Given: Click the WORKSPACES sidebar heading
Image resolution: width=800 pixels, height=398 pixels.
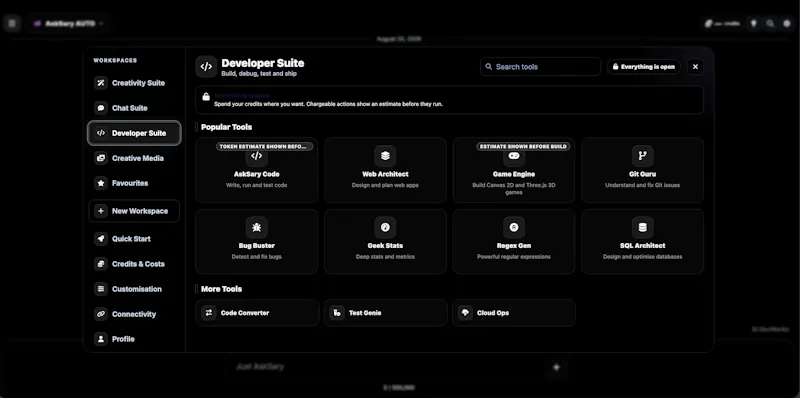Looking at the screenshot, I should coord(115,60).
